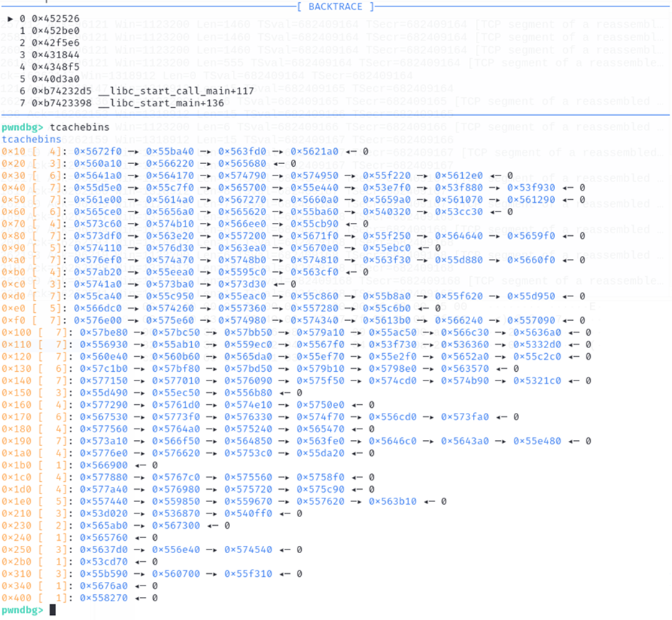The width and height of the screenshot is (672, 620).
Task: Click address 0x565ce0 in 0x60 bin
Action: pyautogui.click(x=98, y=211)
